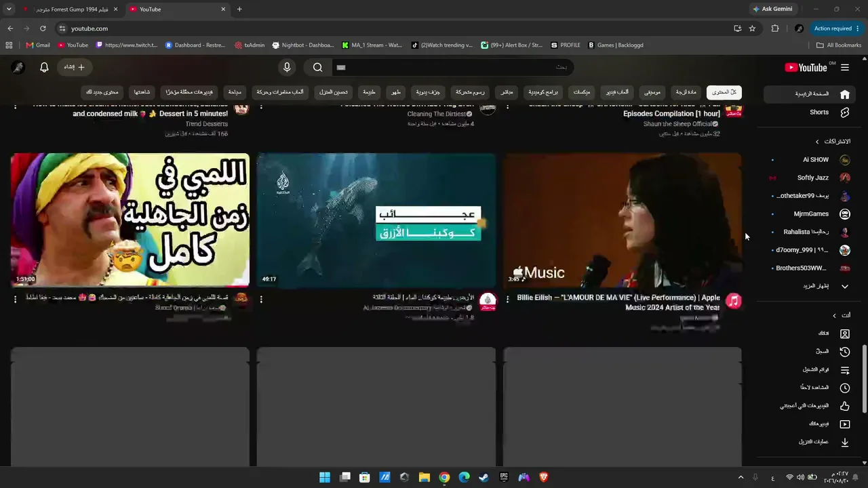The height and width of the screenshot is (488, 868).
Task: Start voice search with the microphone
Action: point(287,67)
